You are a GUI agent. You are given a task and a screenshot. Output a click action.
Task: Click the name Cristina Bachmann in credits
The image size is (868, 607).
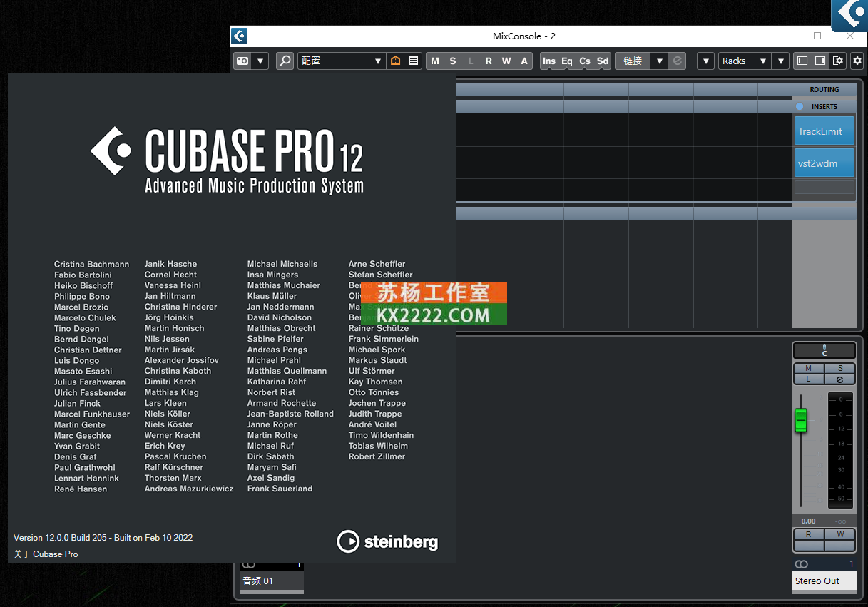point(92,264)
